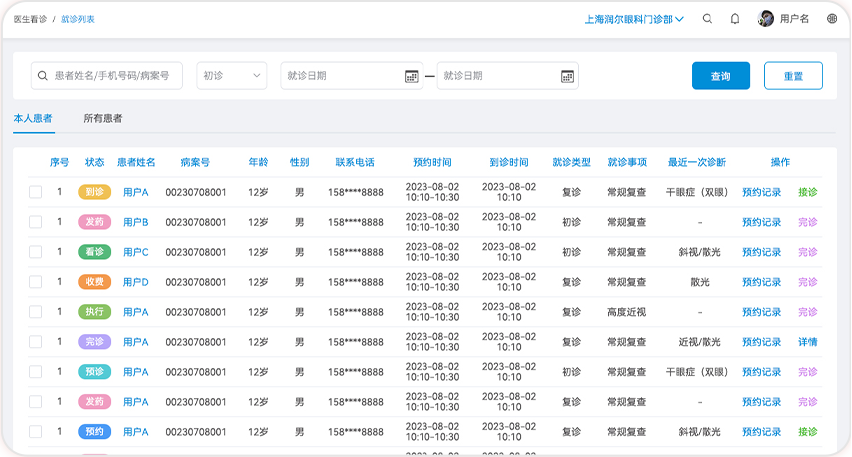Open the notification bell
The width and height of the screenshot is (852, 457).
pos(735,19)
